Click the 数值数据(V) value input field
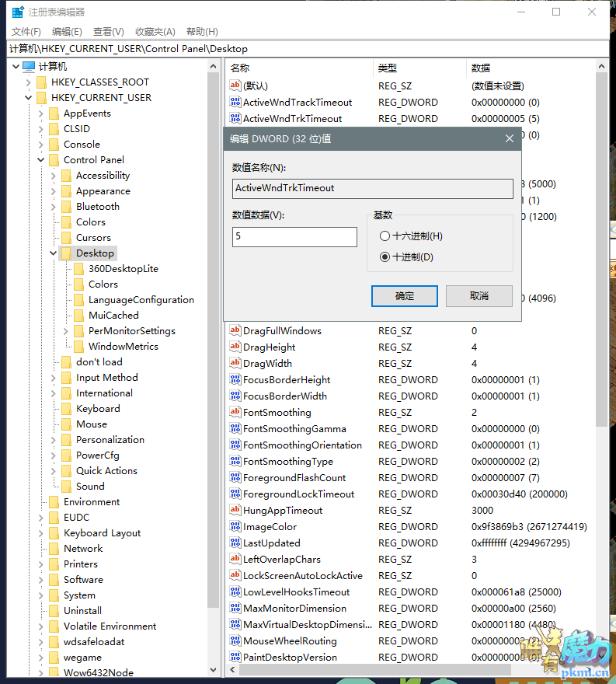This screenshot has height=684, width=616. pyautogui.click(x=294, y=237)
